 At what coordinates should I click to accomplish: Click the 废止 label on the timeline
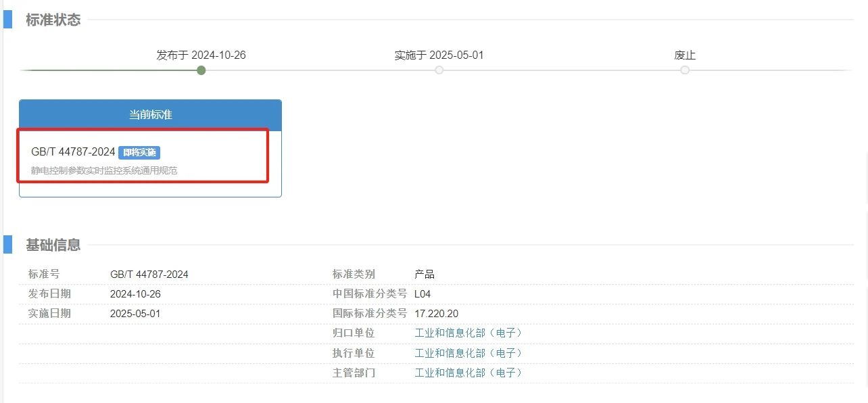pyautogui.click(x=685, y=55)
